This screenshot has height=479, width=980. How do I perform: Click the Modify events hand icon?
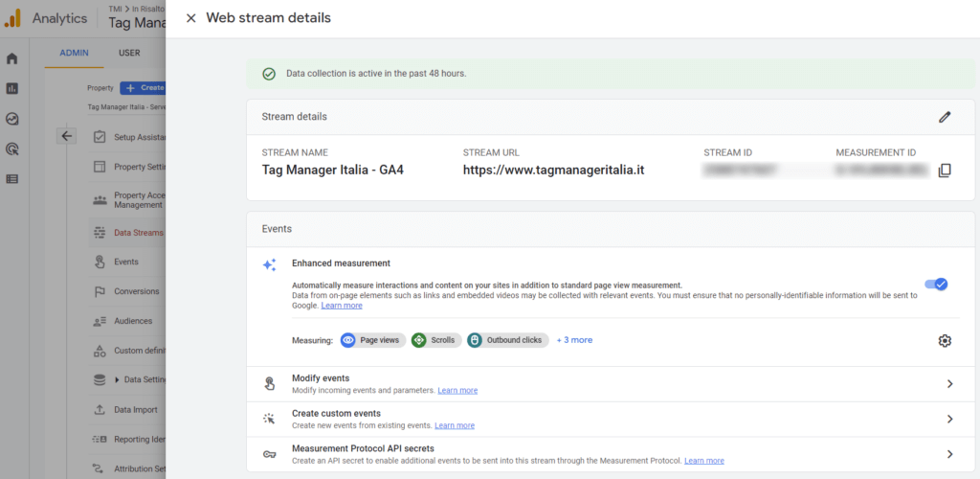pos(269,384)
